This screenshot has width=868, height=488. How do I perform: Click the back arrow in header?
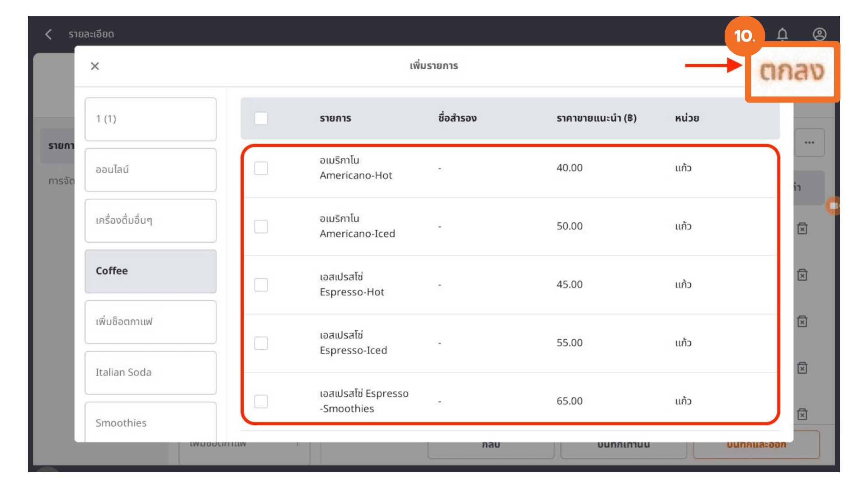coord(49,34)
